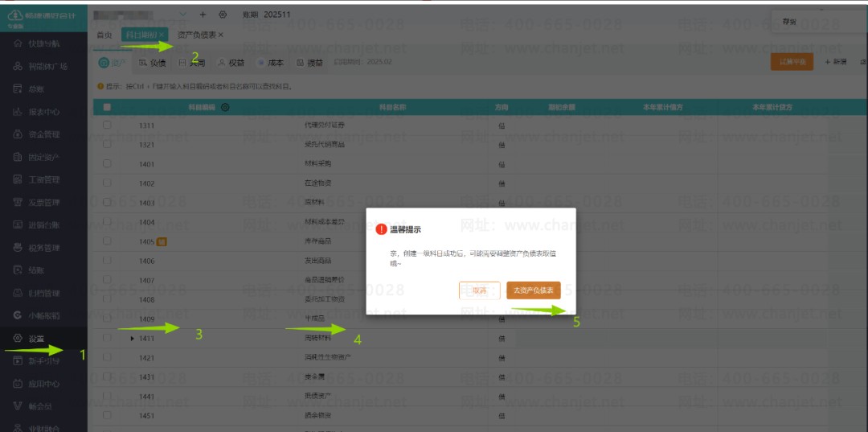868x432 pixels.
Task: Select the 成本 category tab
Action: tap(270, 63)
